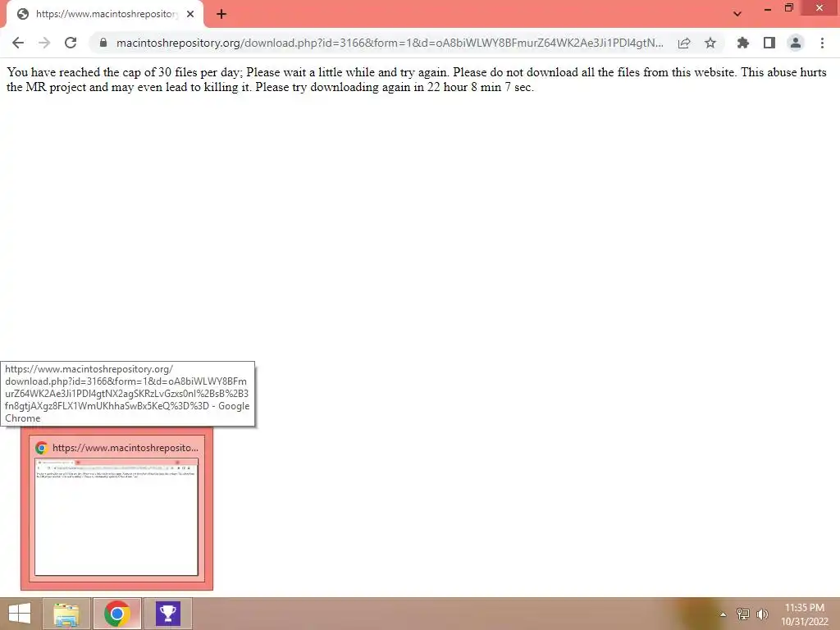
Task: Reload the macintoshrepository page
Action: [71, 43]
